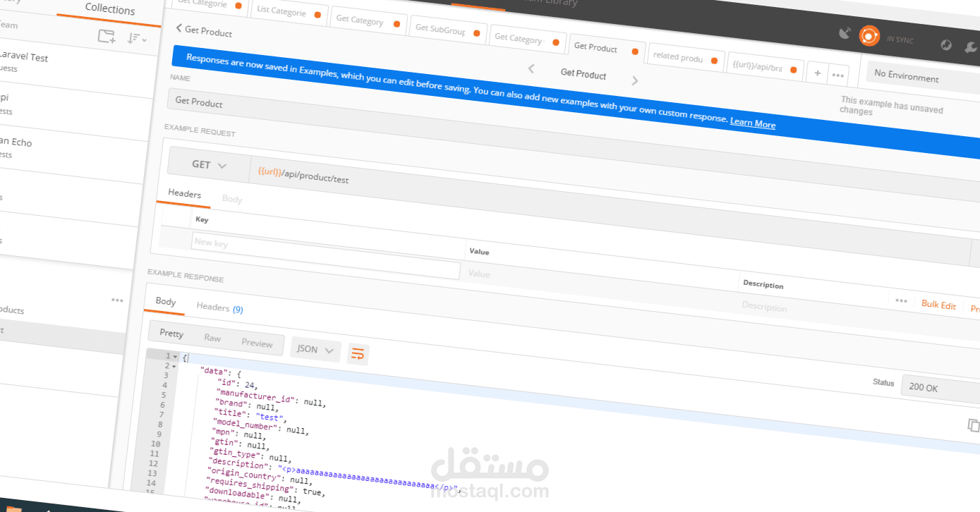Select the Get Product request tab
Screen dimensions: 980x512
coord(596,47)
